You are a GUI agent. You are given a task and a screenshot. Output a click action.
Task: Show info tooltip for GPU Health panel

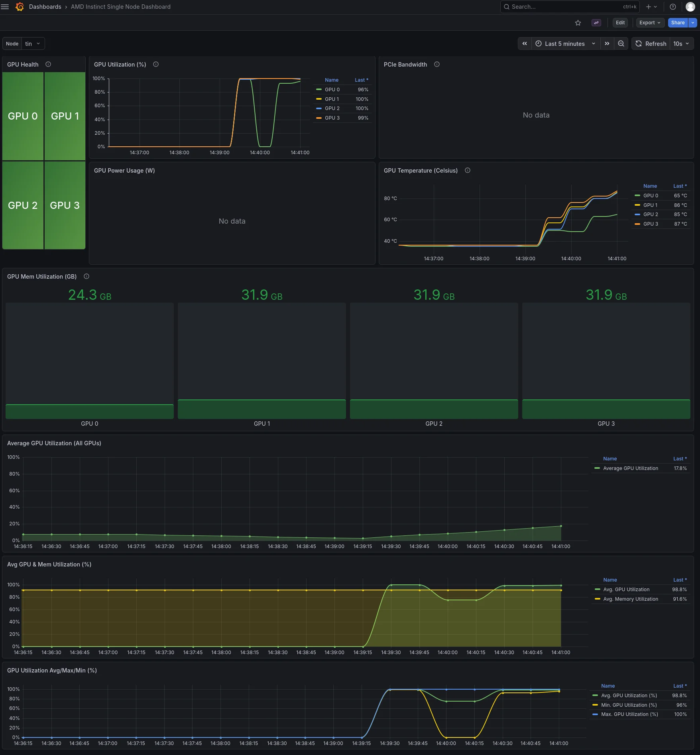[48, 64]
